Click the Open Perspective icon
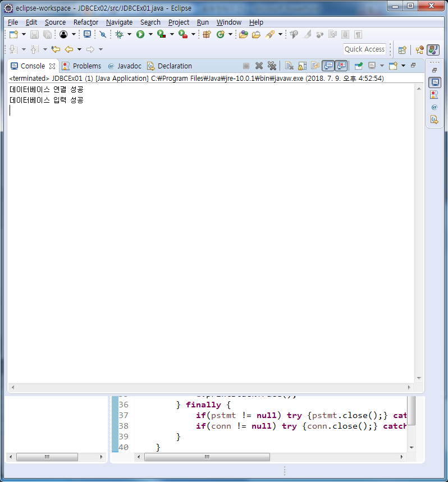The width and height of the screenshot is (448, 482). (402, 50)
